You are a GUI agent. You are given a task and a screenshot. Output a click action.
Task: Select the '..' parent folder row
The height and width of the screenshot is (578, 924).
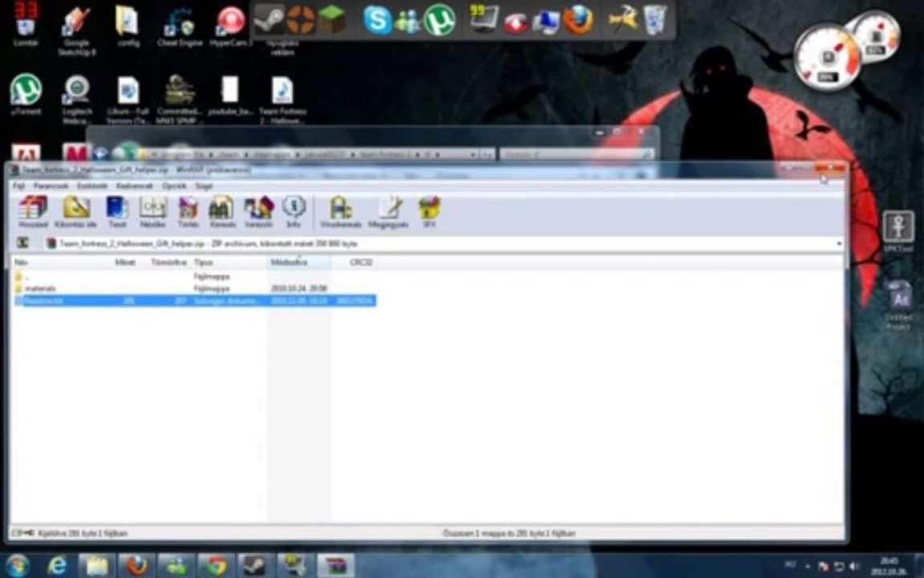pos(194,276)
